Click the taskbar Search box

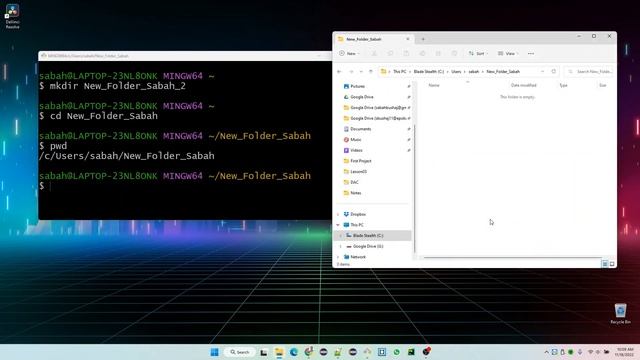click(240, 352)
